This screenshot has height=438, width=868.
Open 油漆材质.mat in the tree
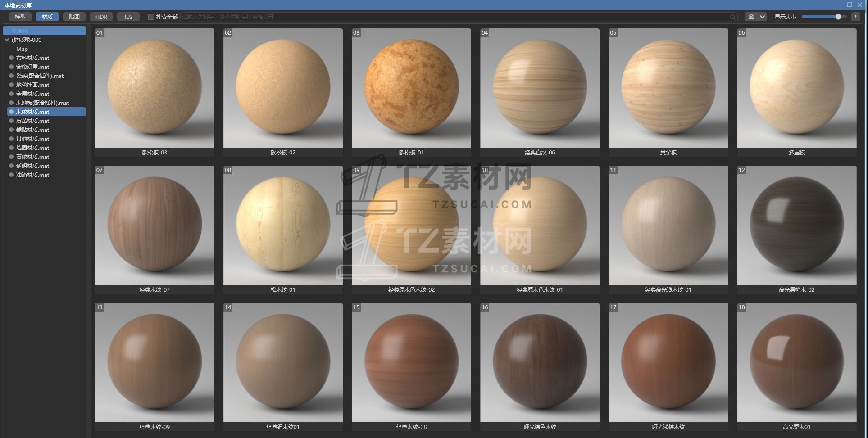tap(32, 175)
